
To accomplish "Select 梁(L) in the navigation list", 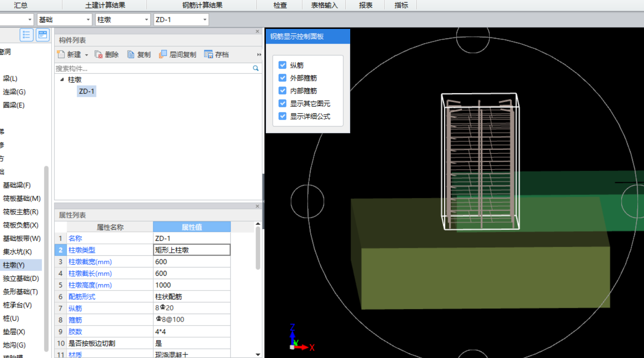I will [10, 79].
